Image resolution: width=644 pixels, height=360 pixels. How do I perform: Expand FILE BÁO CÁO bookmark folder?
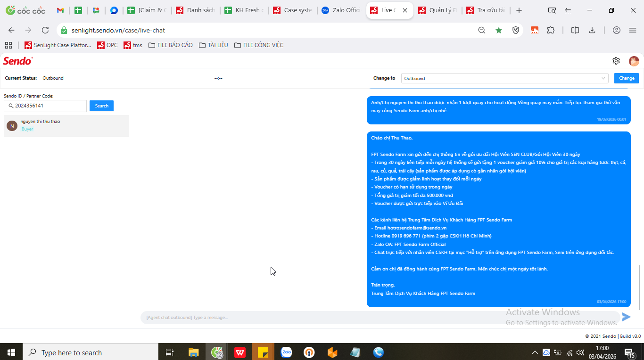pos(171,45)
